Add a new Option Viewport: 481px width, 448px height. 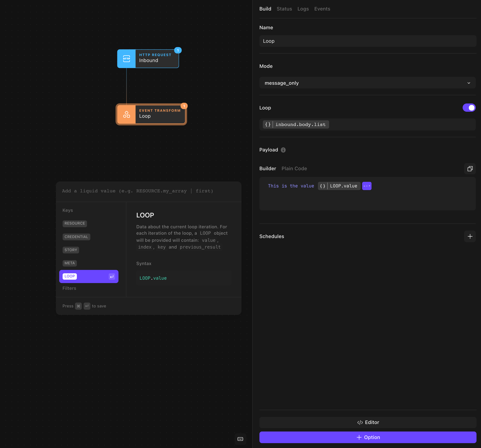click(368, 437)
